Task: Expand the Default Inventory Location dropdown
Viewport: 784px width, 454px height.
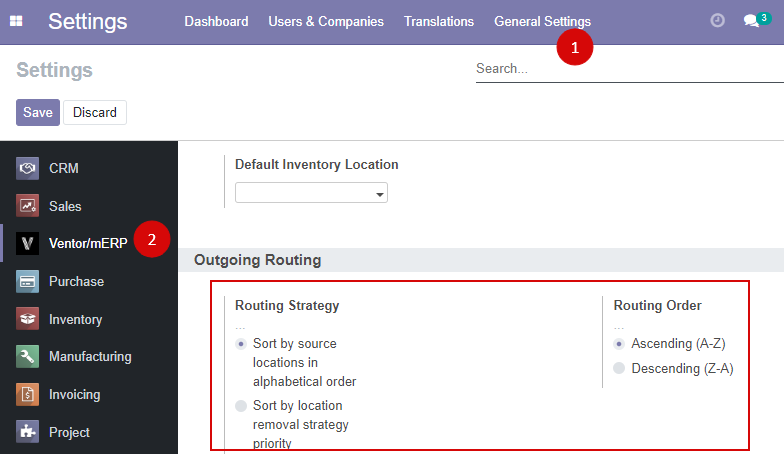Action: tap(311, 193)
